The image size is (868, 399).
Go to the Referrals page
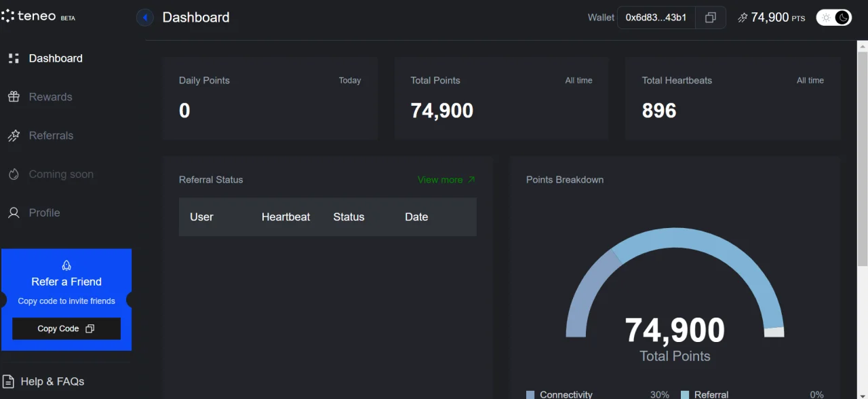[x=51, y=136]
